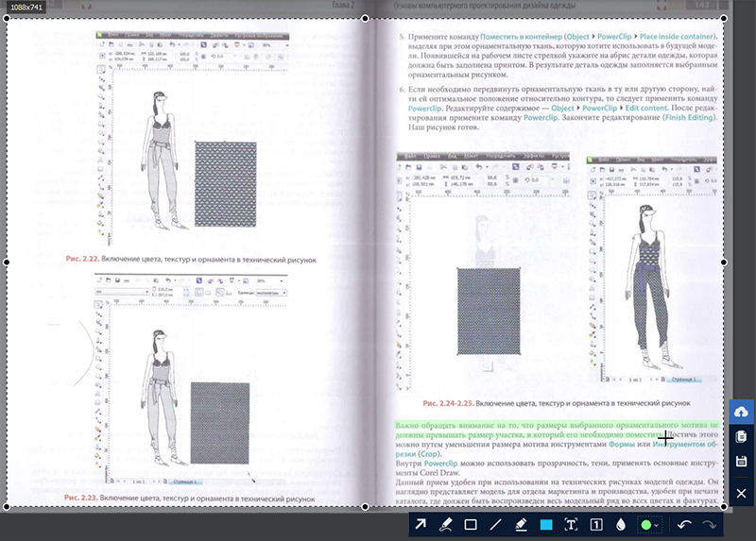Viewport: 756px width, 541px height.
Task: Add a numbered step counter
Action: coord(596,525)
